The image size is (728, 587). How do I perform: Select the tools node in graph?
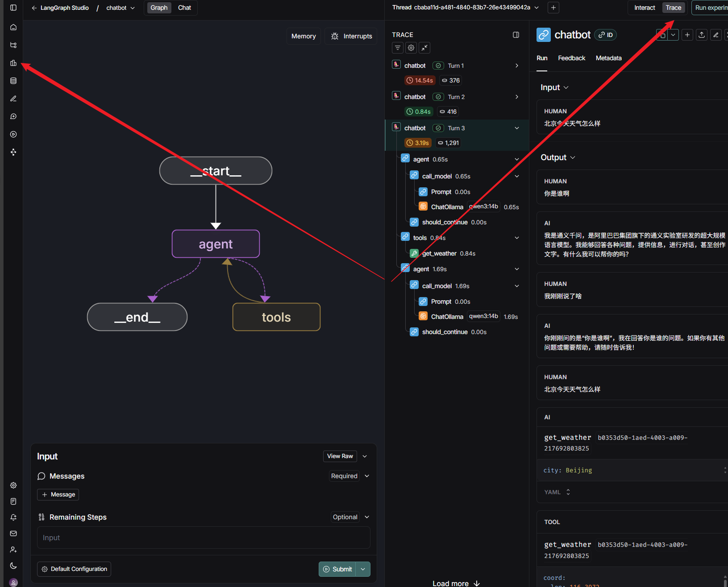pos(276,317)
